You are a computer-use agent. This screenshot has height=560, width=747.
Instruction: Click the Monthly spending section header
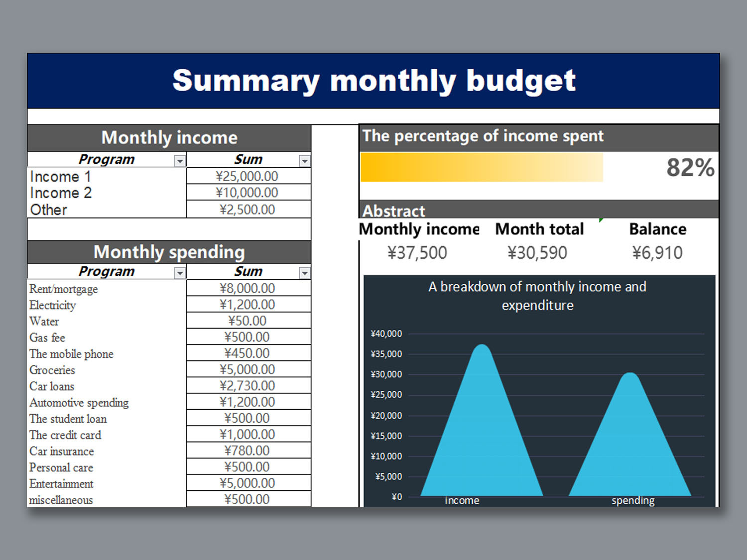(x=169, y=252)
